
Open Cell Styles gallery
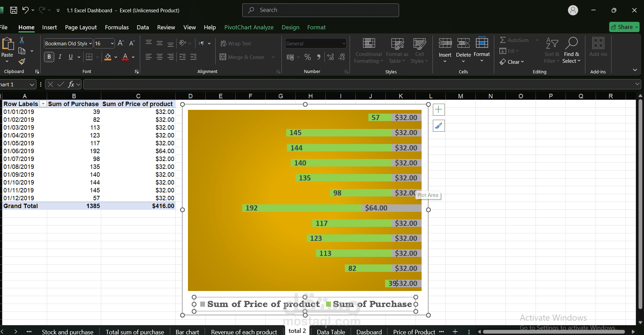419,50
